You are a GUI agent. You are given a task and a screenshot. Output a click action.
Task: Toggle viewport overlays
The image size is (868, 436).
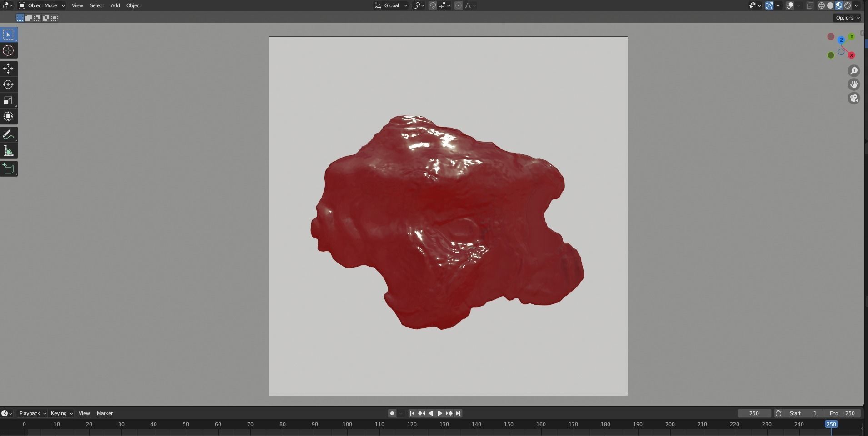[790, 5]
